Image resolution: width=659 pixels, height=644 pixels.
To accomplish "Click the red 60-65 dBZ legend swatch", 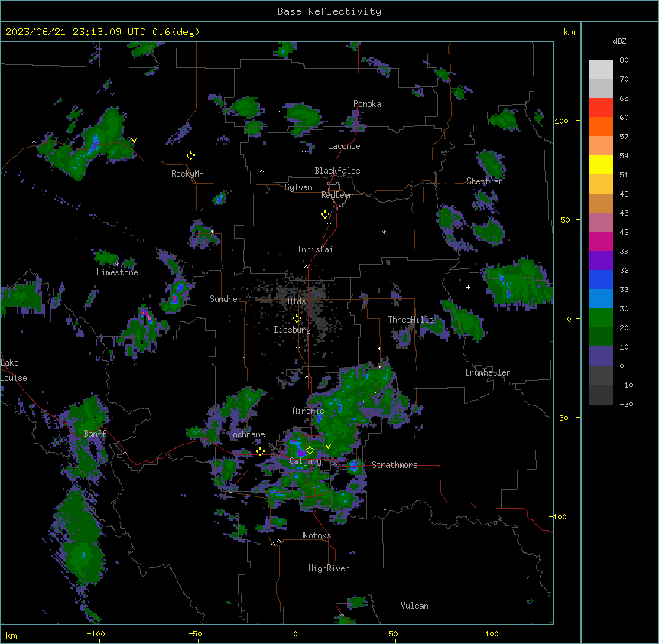I will [x=601, y=107].
